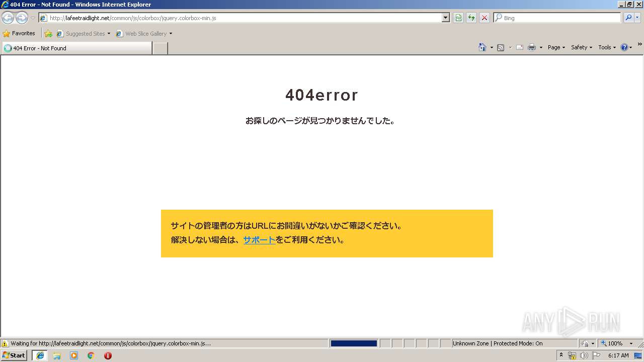Open the Windows Start menu
The width and height of the screenshot is (644, 362).
(x=14, y=355)
